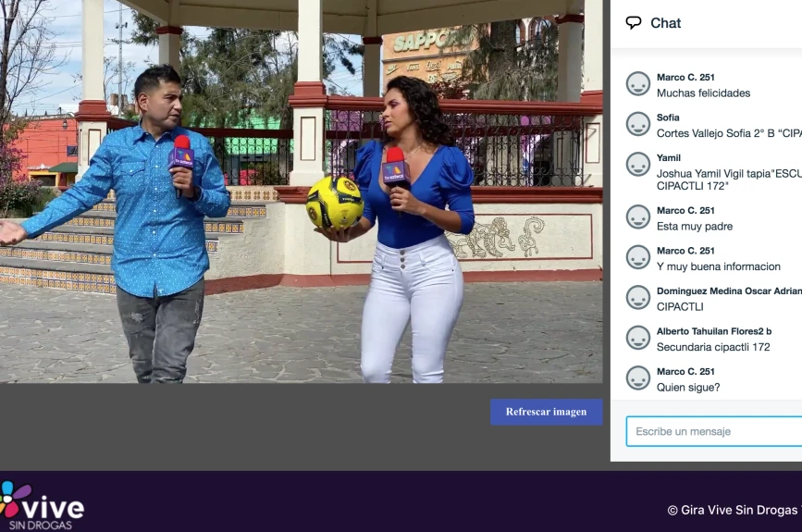Click the avatar beside 'Quien sigue?'
Image resolution: width=802 pixels, height=532 pixels.
[638, 378]
